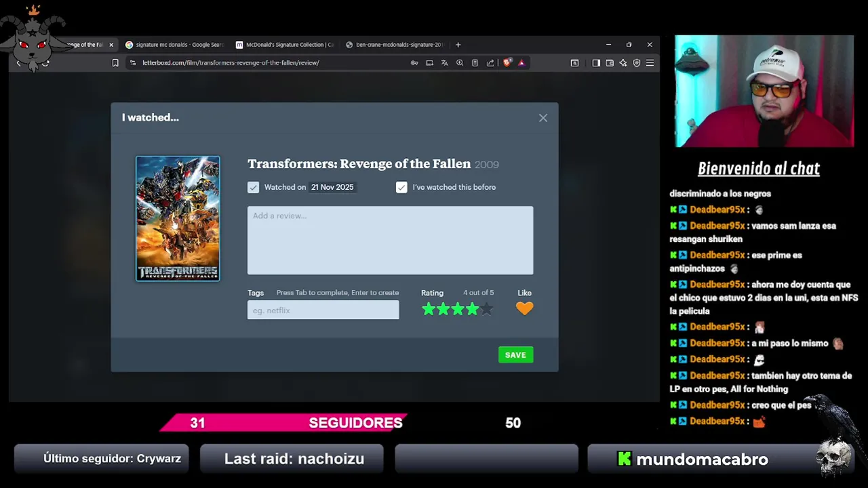Switch to McDonald's Signature Collection tab

[285, 45]
